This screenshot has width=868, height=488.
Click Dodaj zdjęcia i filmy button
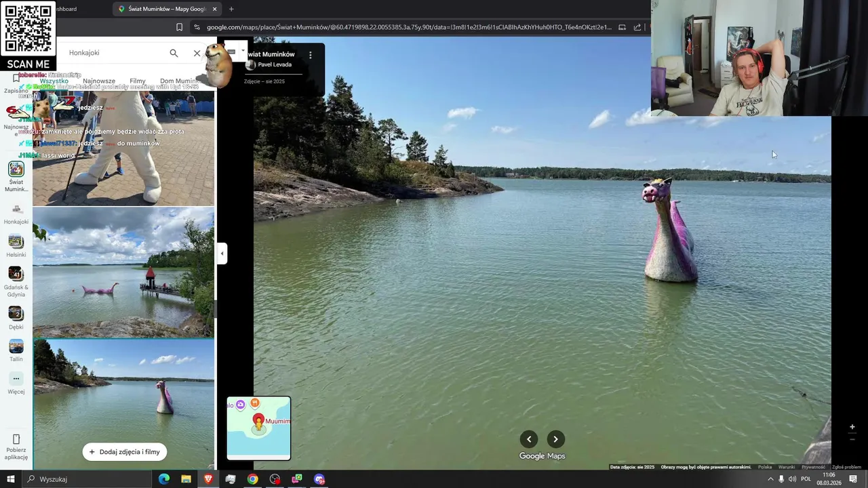click(125, 452)
